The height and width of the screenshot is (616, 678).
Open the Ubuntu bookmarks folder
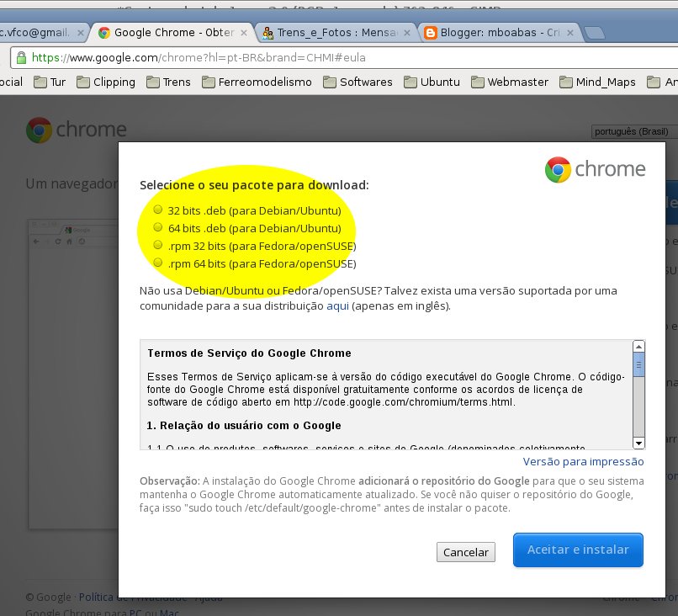tap(432, 82)
